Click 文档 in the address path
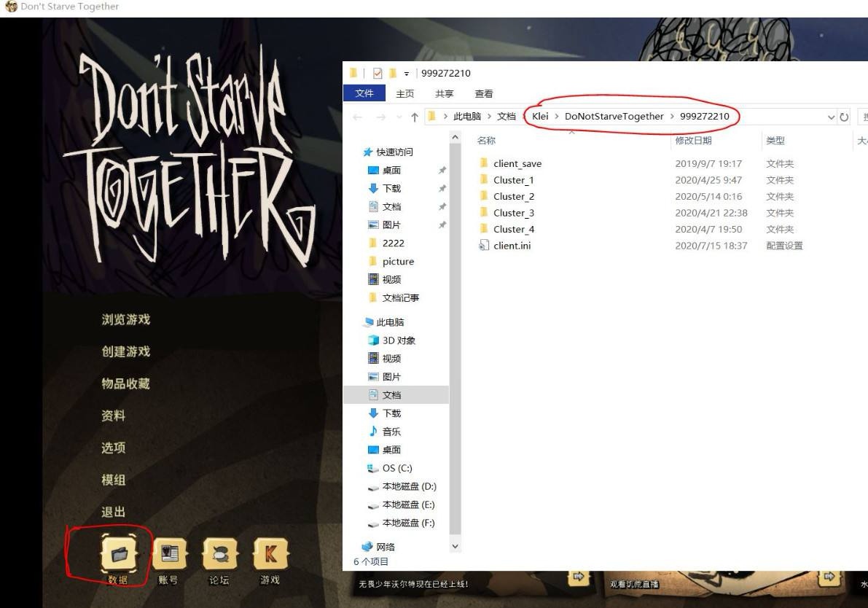Screen dimensions: 868x608 [x=506, y=117]
